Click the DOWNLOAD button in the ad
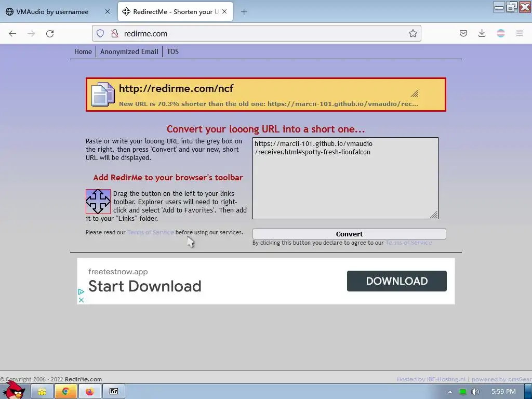The image size is (532, 399). [396, 281]
